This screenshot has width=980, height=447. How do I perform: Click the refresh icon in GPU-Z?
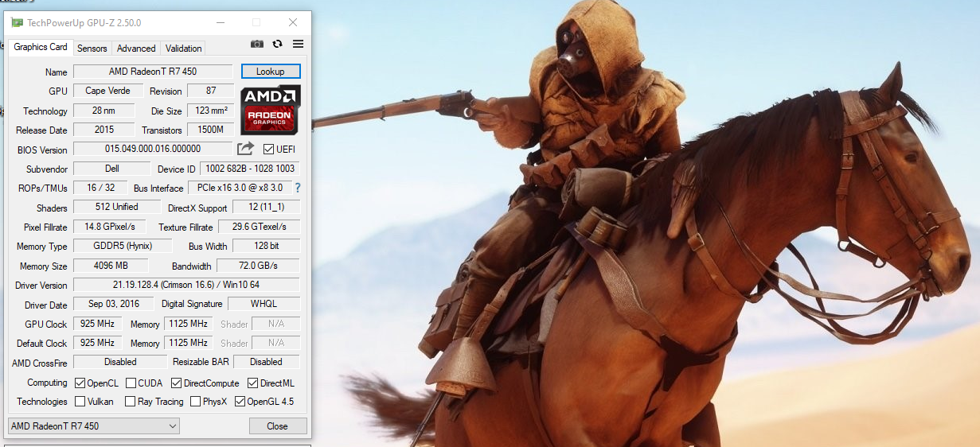pyautogui.click(x=277, y=45)
